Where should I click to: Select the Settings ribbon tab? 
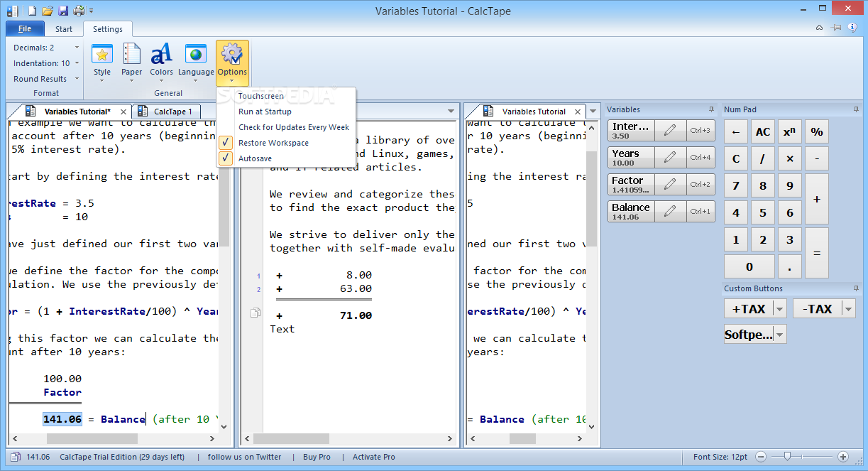[108, 29]
